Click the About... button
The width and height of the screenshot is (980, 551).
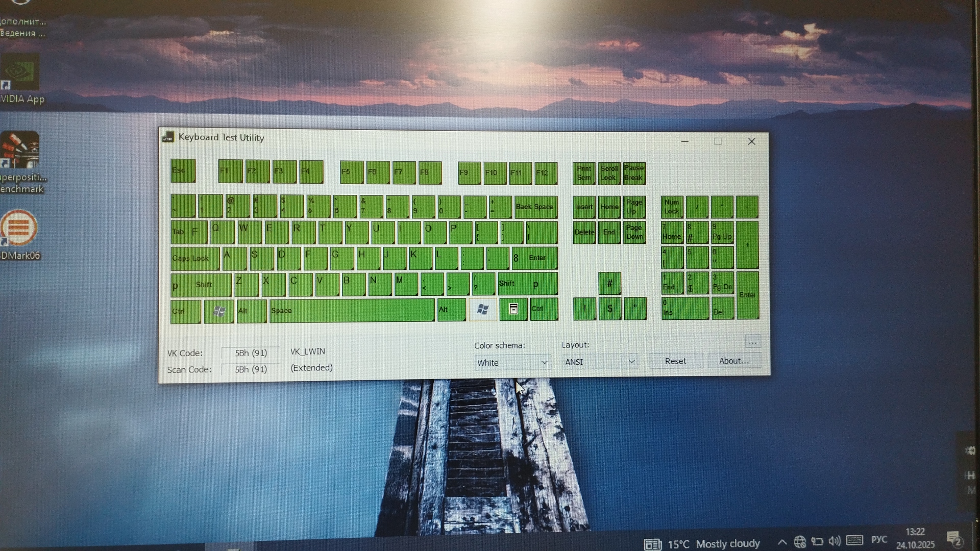click(x=734, y=361)
